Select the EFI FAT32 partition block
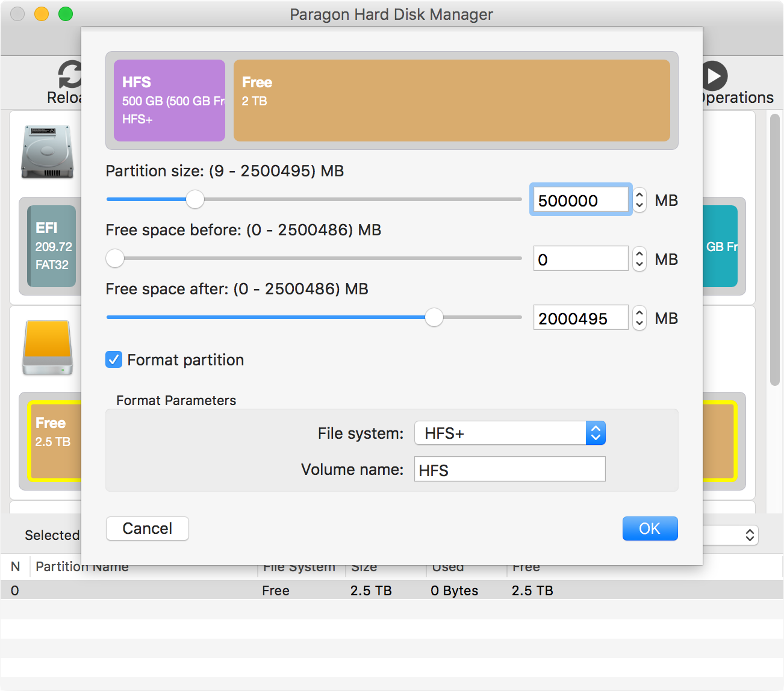This screenshot has height=691, width=784. pyautogui.click(x=52, y=246)
